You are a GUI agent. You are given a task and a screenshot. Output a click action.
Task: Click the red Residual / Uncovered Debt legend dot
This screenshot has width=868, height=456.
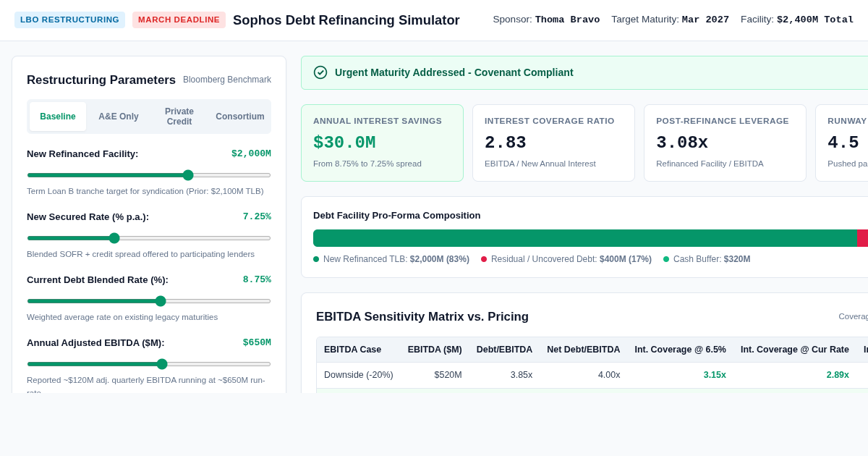(x=484, y=259)
